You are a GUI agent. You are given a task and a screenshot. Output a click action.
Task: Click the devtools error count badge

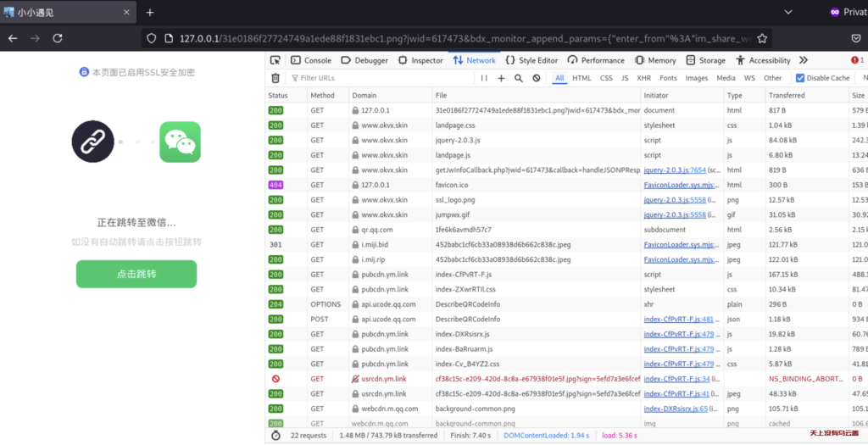(858, 60)
